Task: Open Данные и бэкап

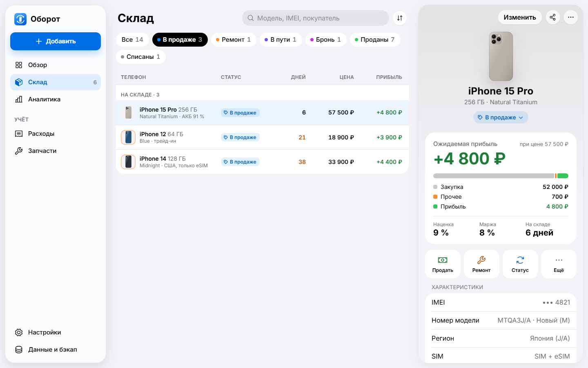Action: coord(56,350)
